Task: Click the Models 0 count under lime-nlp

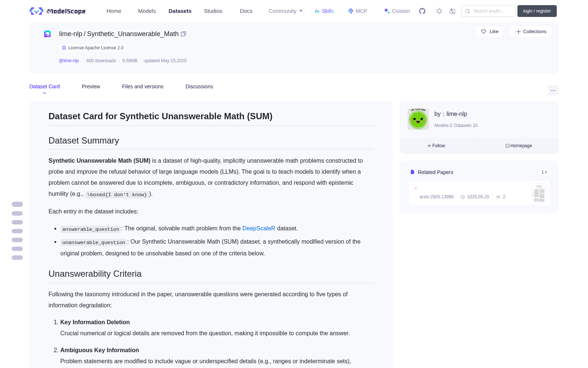Action: [443, 125]
